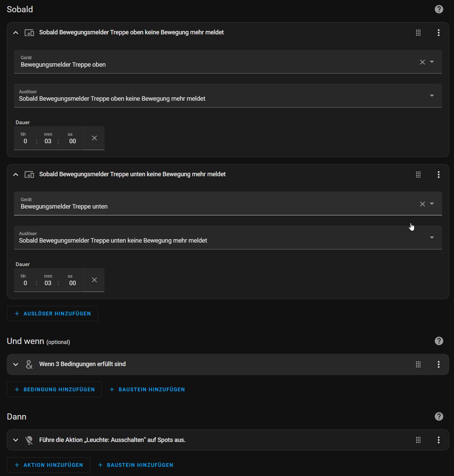Click Bedingung hinzufügen button

click(x=54, y=389)
